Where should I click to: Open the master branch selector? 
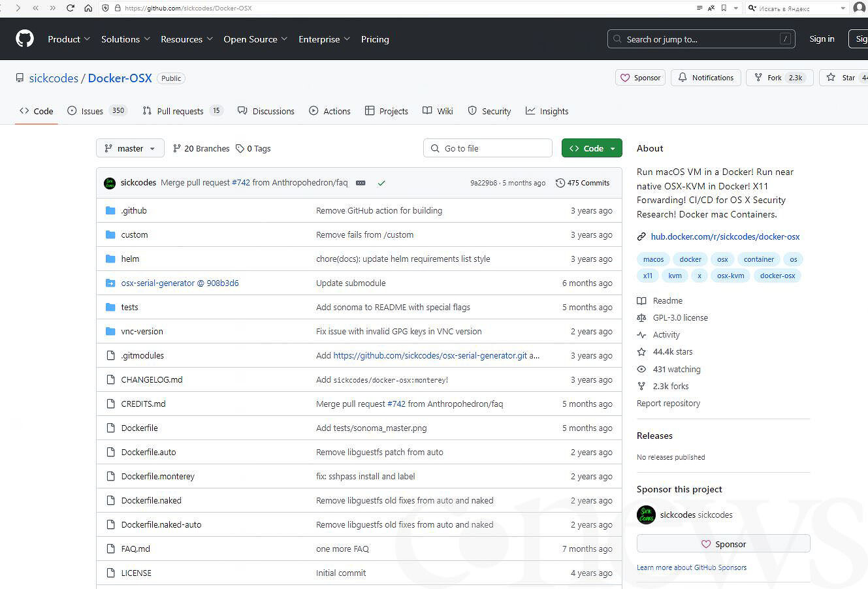tap(130, 148)
